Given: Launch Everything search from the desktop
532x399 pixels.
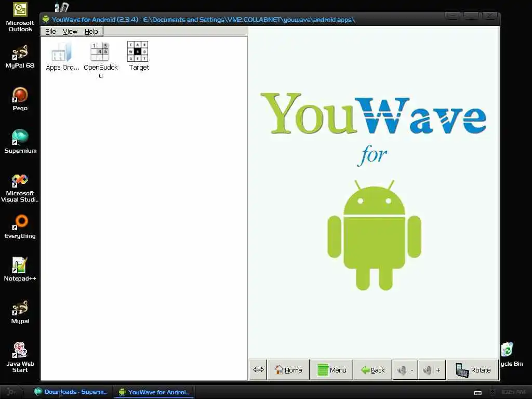Looking at the screenshot, I should pyautogui.click(x=20, y=227).
